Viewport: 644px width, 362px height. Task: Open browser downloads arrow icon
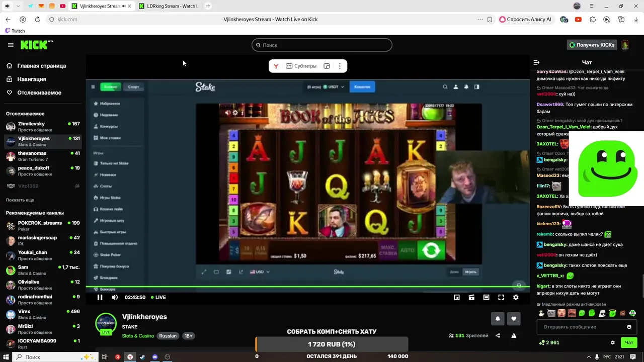pyautogui.click(x=636, y=19)
